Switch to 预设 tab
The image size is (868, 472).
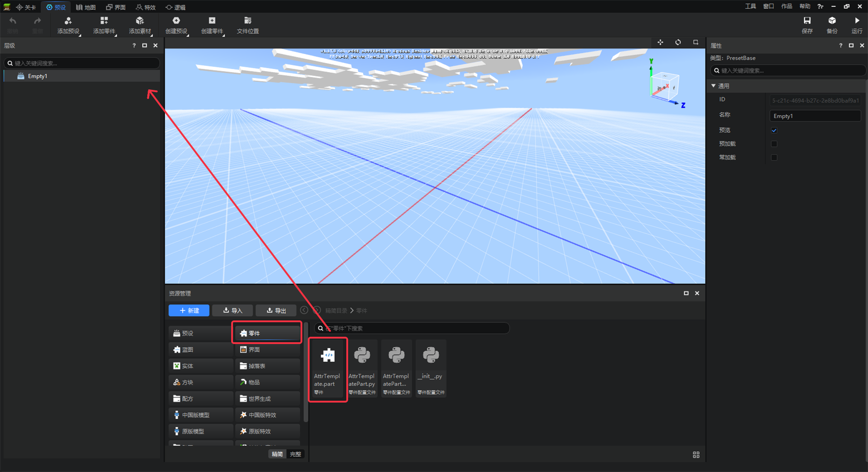[x=56, y=7]
